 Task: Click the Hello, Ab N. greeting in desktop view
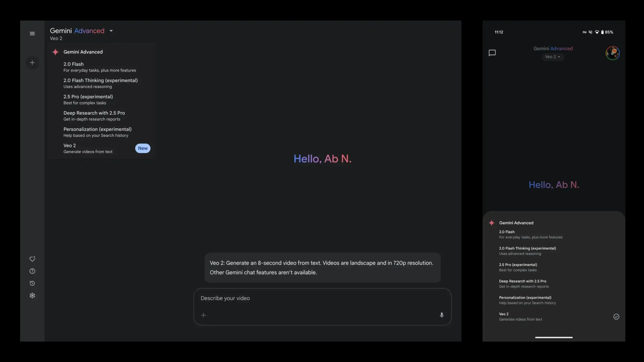coord(323,159)
